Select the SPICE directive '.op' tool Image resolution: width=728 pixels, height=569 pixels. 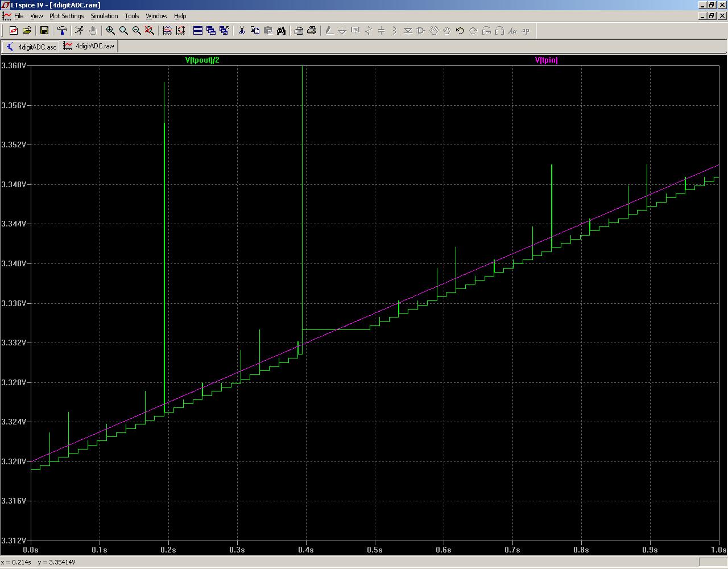coord(526,31)
